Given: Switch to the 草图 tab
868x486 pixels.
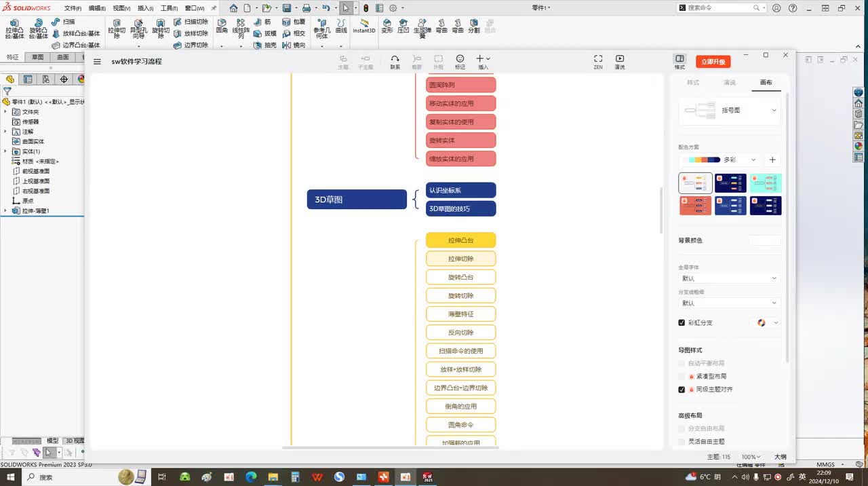Looking at the screenshot, I should pos(37,57).
